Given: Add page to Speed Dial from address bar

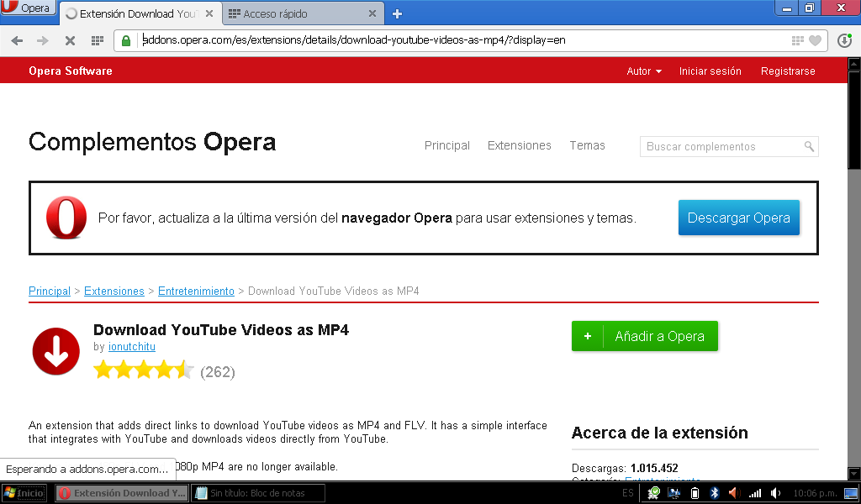Looking at the screenshot, I should [797, 40].
